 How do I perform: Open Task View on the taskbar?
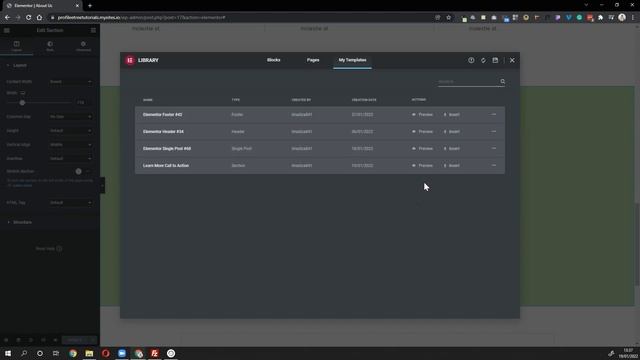(56, 353)
